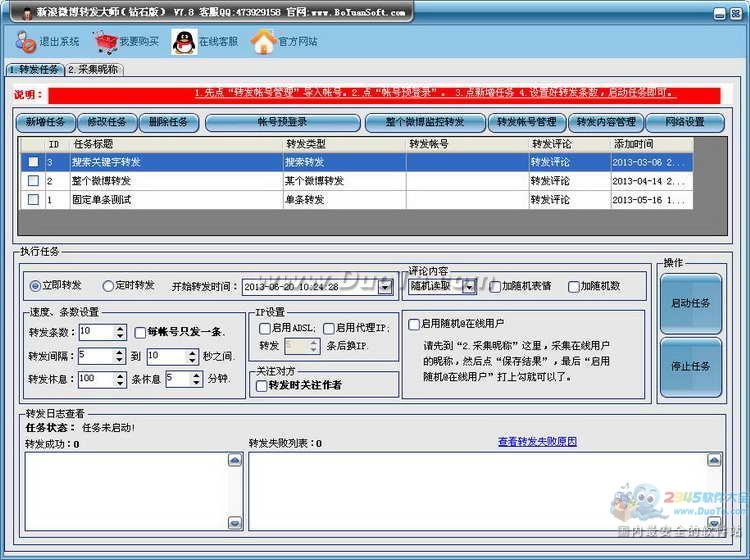Enable 加随机表情 checkbox

pyautogui.click(x=496, y=286)
